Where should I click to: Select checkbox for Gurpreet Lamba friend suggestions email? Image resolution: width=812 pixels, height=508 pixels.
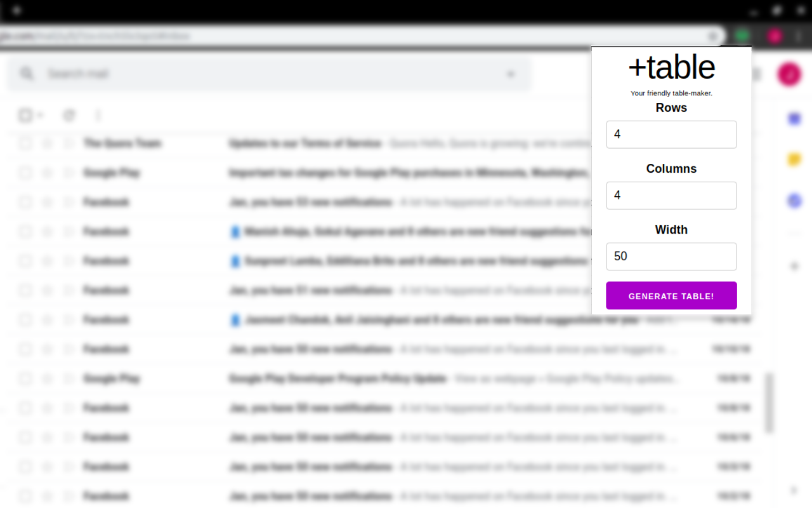pyautogui.click(x=25, y=261)
